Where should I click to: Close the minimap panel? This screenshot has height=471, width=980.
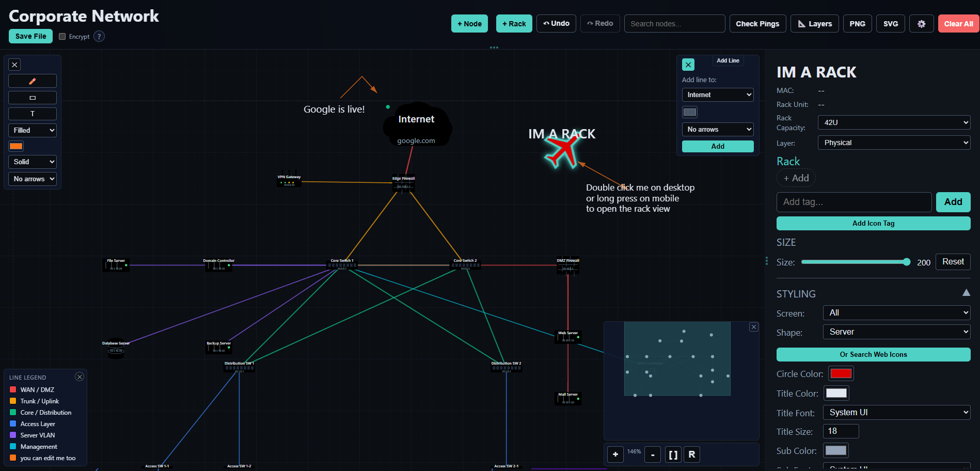coord(754,327)
